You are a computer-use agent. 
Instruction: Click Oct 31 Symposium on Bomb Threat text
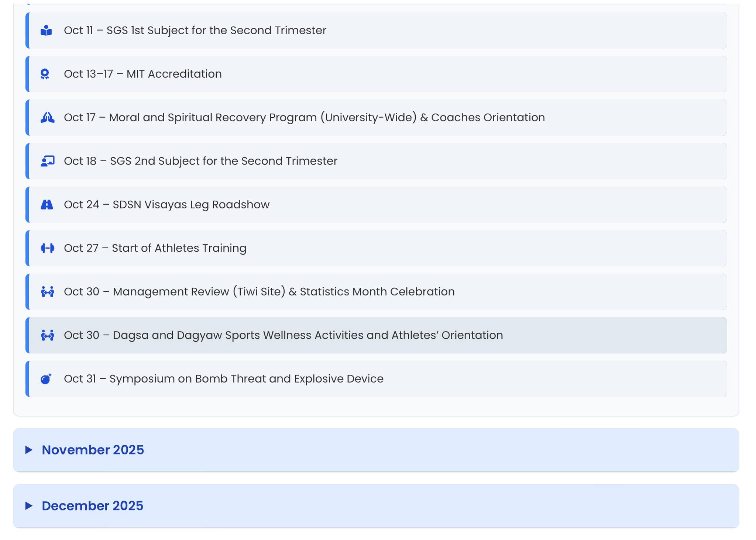223,378
